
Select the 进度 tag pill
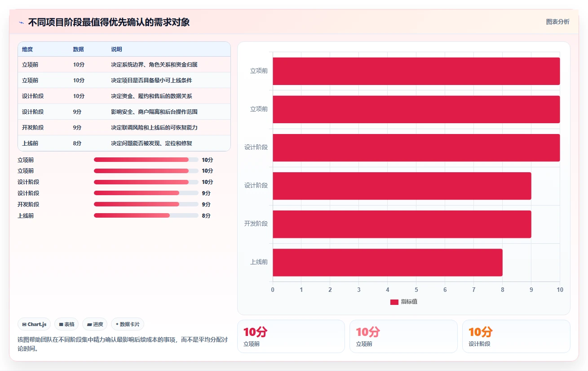(95, 324)
